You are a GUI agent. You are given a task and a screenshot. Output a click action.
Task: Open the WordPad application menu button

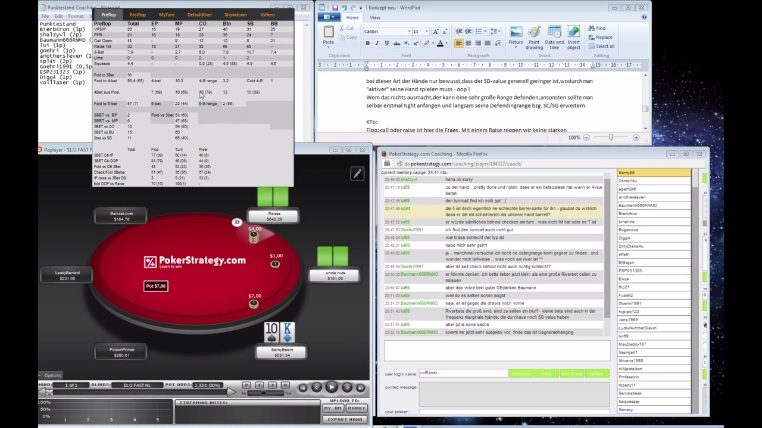coord(329,17)
